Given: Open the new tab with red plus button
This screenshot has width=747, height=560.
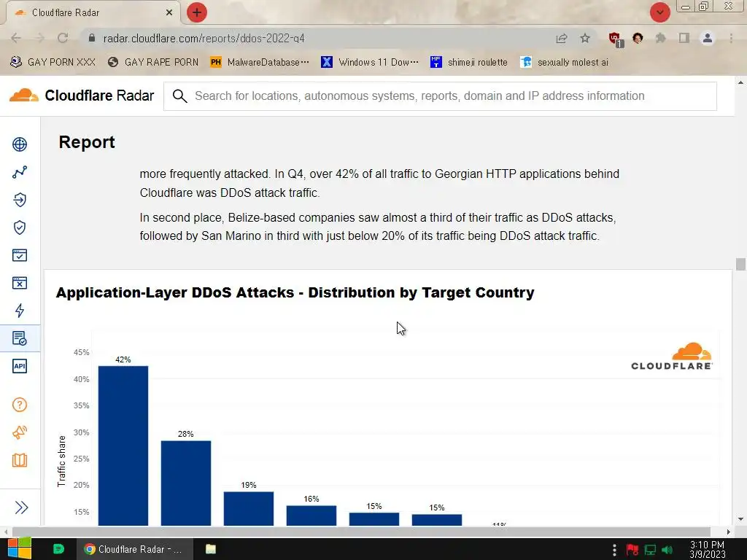Looking at the screenshot, I should click(x=197, y=12).
